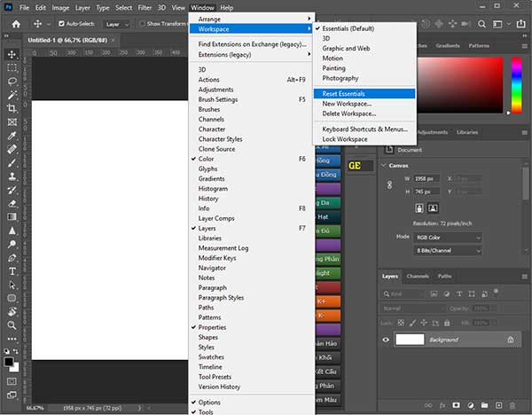Choose the checked Essentials (Default) workspace
This screenshot has width=532, height=415.
click(x=364, y=28)
